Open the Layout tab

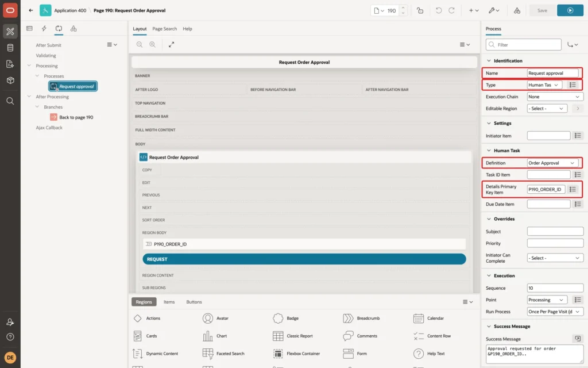(140, 29)
